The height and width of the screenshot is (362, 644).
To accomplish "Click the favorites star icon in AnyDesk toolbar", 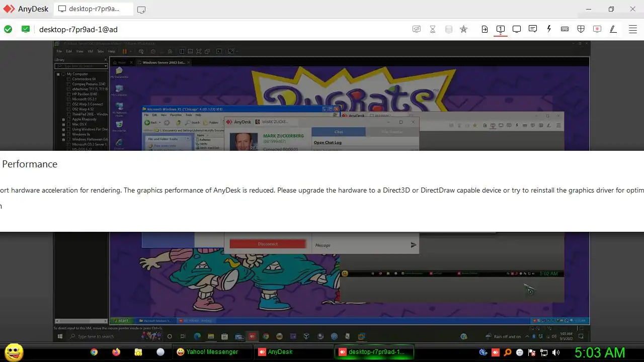I will (464, 29).
